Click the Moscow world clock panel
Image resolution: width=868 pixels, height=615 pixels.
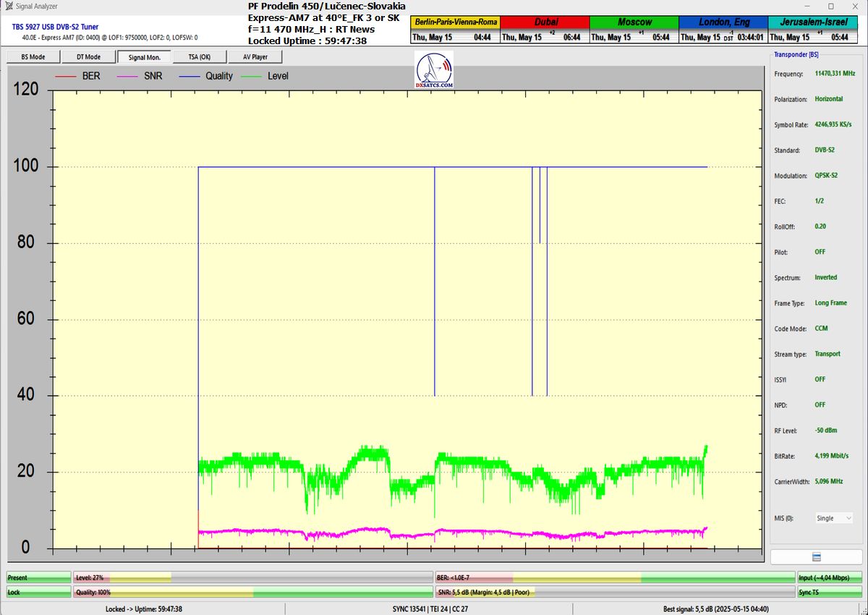[634, 30]
